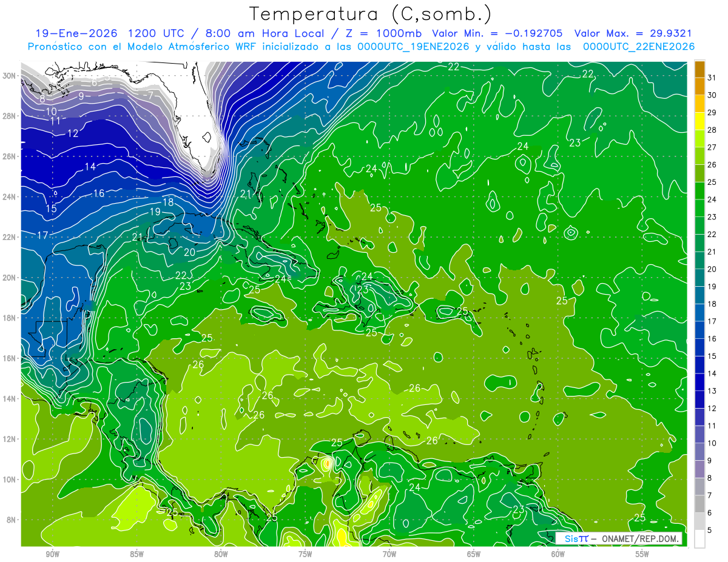The width and height of the screenshot is (728, 562).
Task: Click the '10N' latitude axis label
Action: click(10, 479)
